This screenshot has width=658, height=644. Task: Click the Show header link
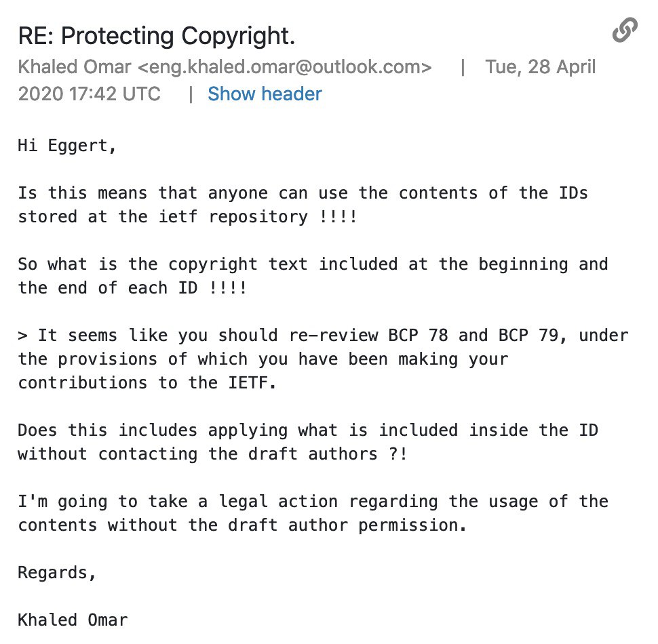point(265,94)
